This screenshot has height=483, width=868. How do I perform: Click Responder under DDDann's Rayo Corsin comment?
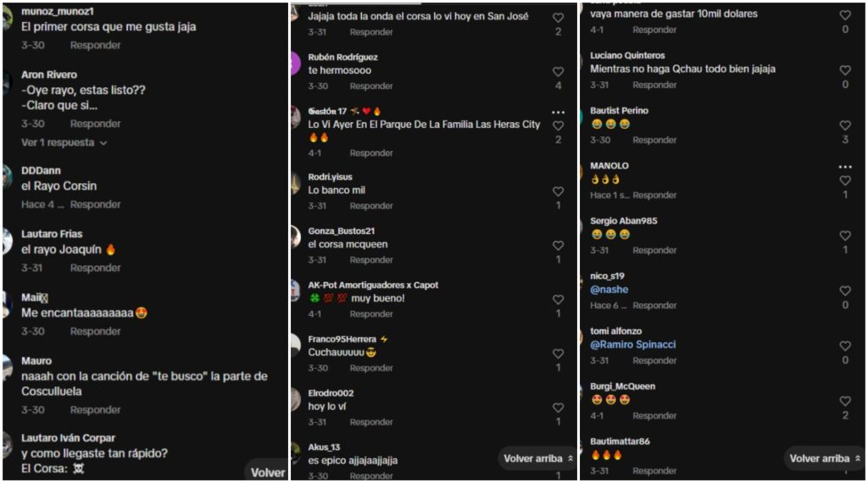[x=95, y=205]
